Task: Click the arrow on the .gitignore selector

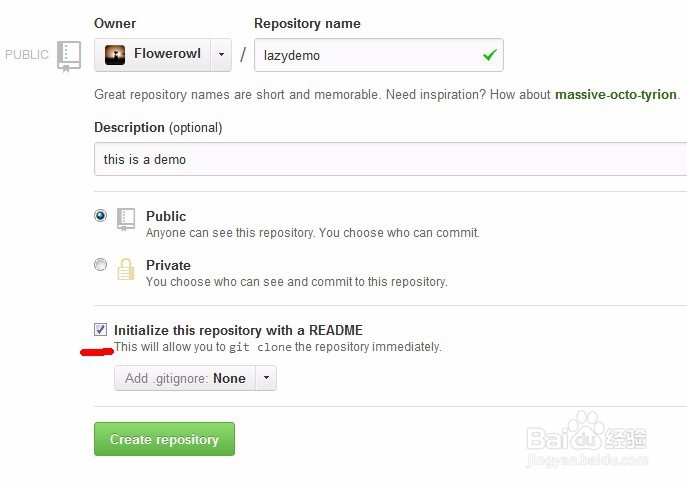Action: [266, 378]
